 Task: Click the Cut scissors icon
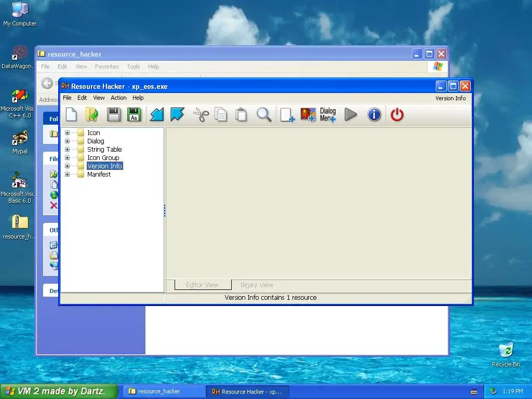tap(201, 114)
